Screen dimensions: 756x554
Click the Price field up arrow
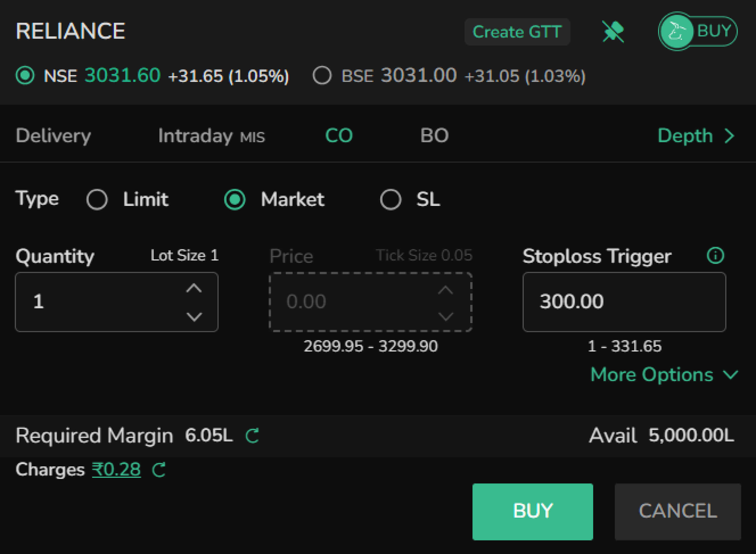[x=446, y=290]
